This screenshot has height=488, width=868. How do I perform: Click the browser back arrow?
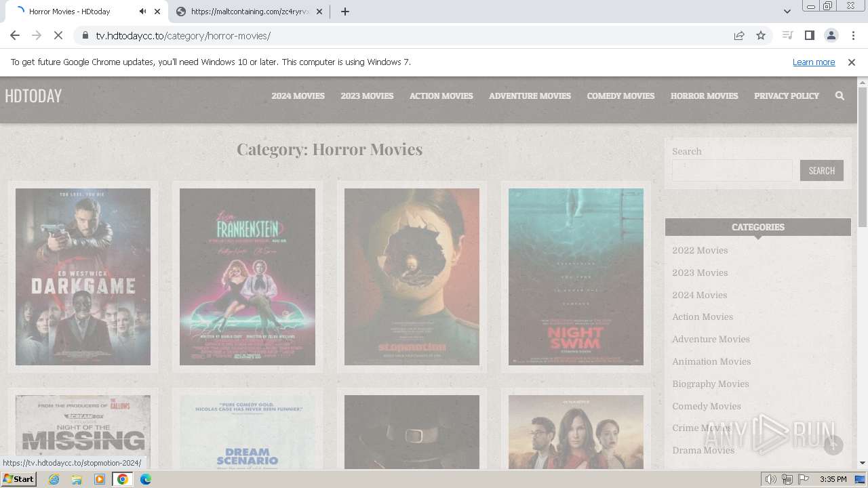[x=15, y=35]
